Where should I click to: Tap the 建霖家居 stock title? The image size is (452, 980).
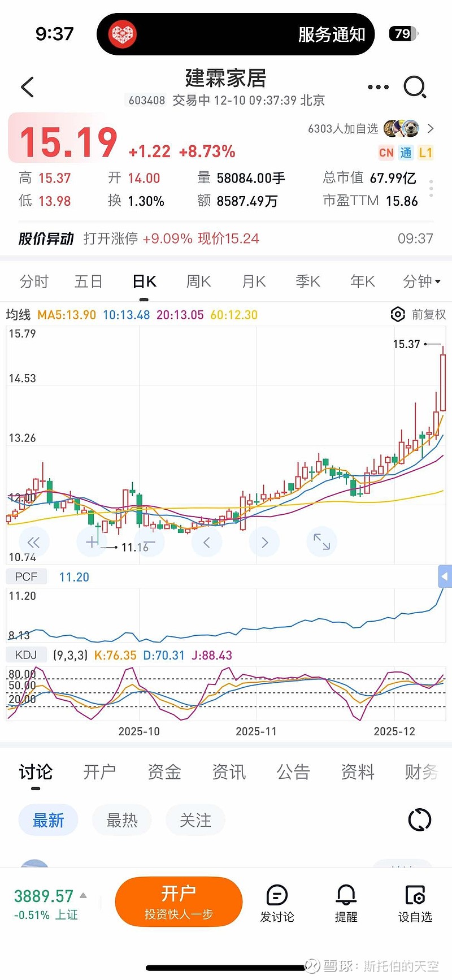pos(225,78)
